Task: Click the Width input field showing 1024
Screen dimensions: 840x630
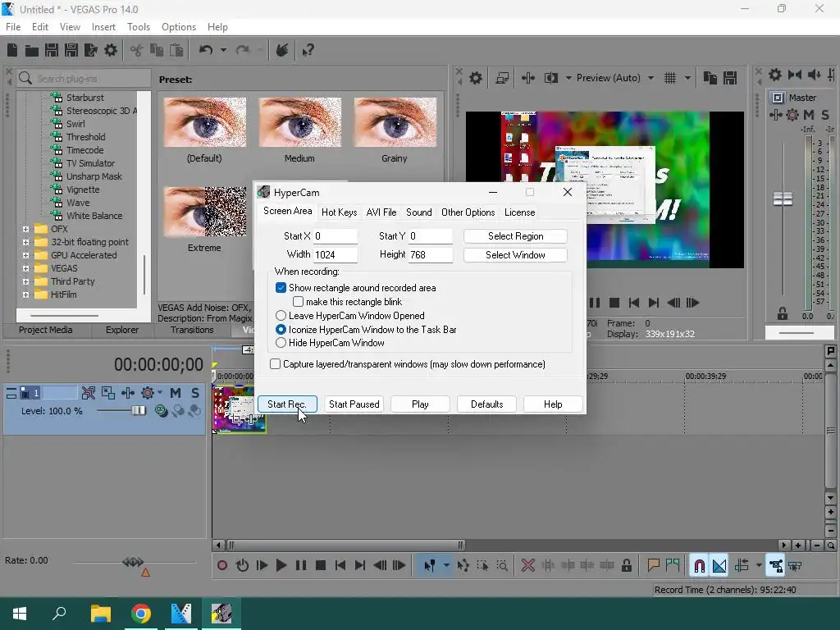Action: (336, 255)
